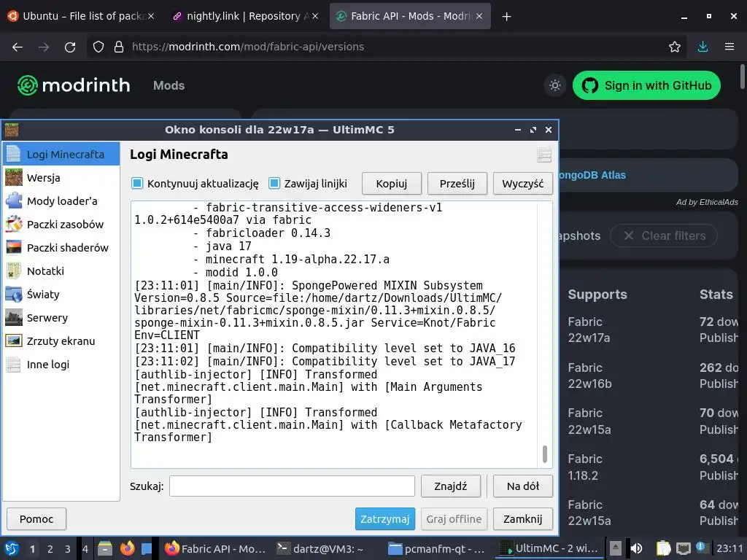Select the Fabric API Modrinth tab
This screenshot has height=560, width=747.
pos(410,16)
